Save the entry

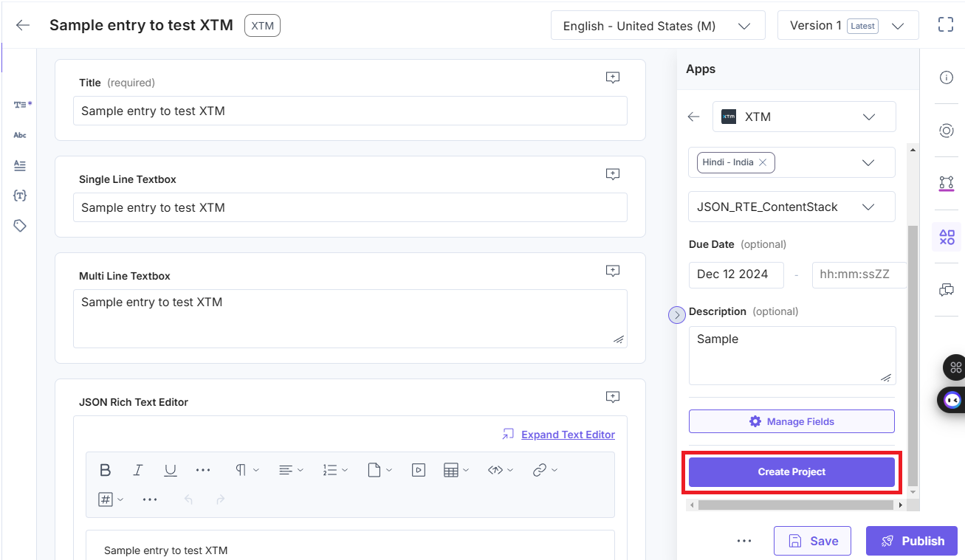tap(812, 541)
